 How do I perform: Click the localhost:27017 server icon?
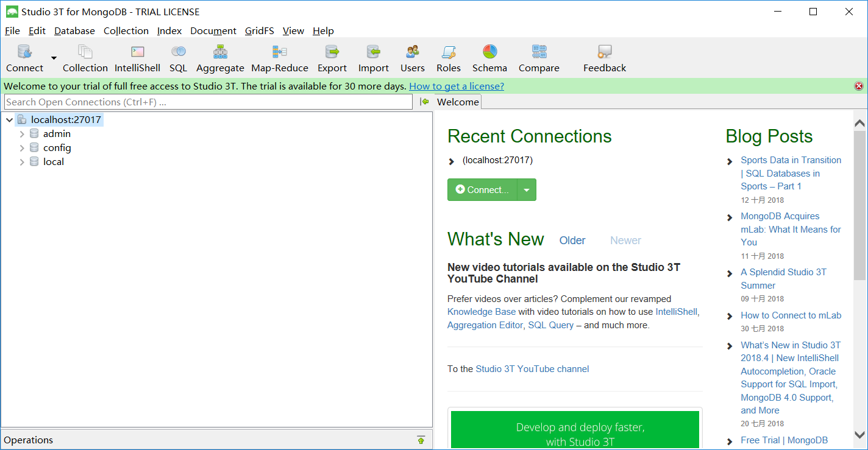click(22, 119)
